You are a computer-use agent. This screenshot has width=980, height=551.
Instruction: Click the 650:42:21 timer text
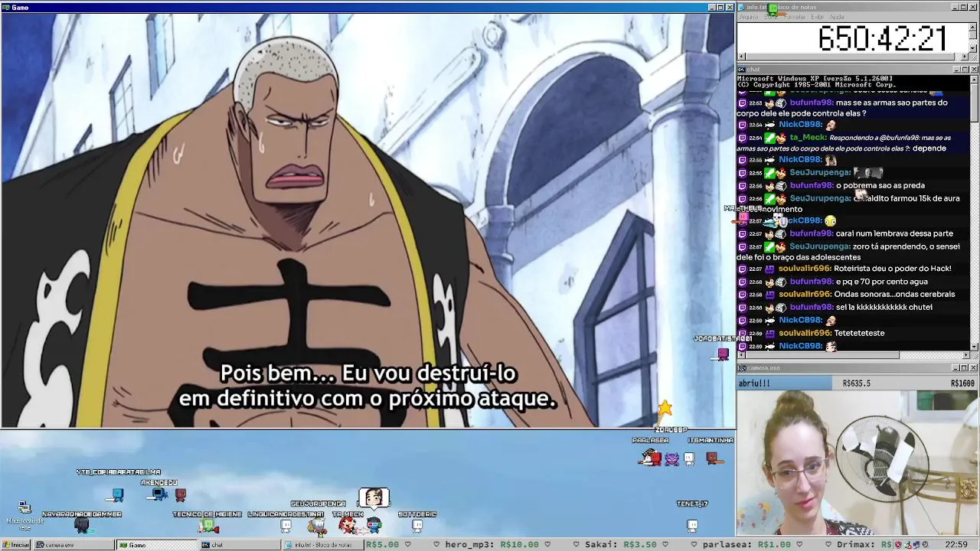coord(882,38)
